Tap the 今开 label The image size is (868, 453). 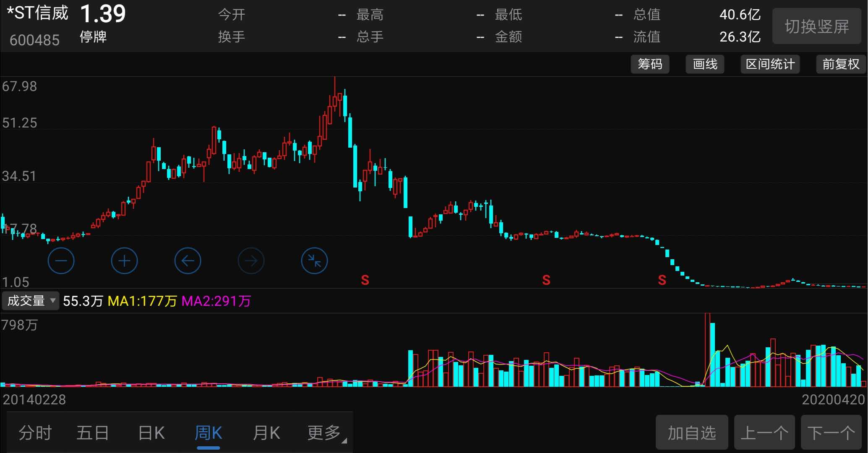pyautogui.click(x=232, y=15)
